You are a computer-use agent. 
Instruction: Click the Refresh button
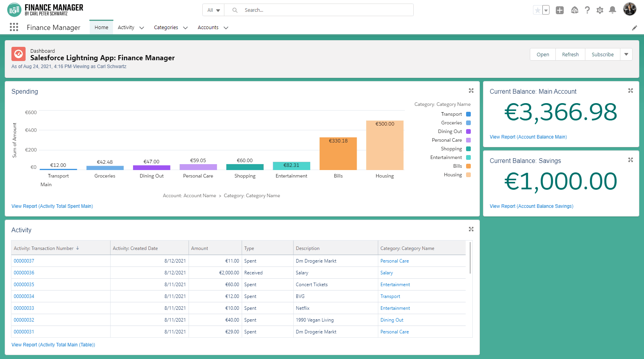coord(570,54)
